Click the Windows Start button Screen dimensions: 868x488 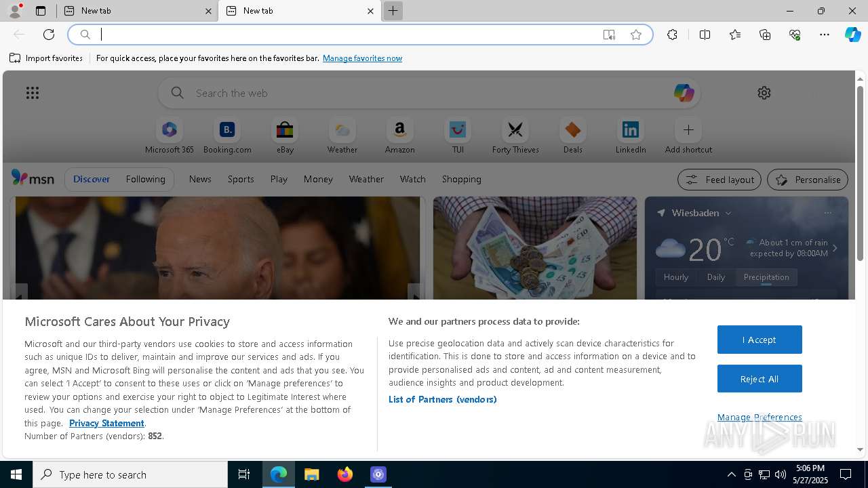click(16, 474)
